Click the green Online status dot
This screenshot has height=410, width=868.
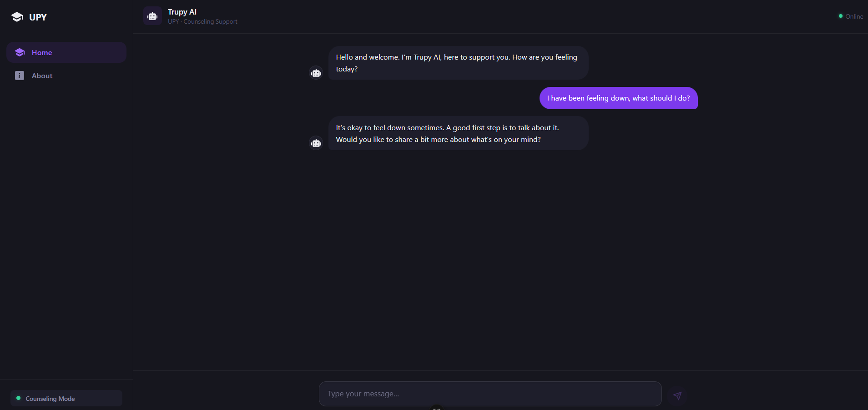coord(841,16)
